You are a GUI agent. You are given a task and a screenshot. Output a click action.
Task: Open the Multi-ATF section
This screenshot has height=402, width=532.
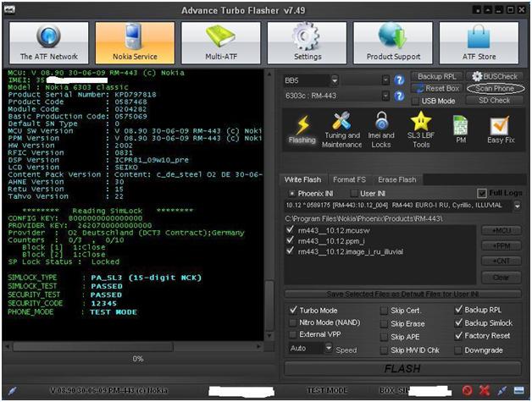[x=221, y=42]
